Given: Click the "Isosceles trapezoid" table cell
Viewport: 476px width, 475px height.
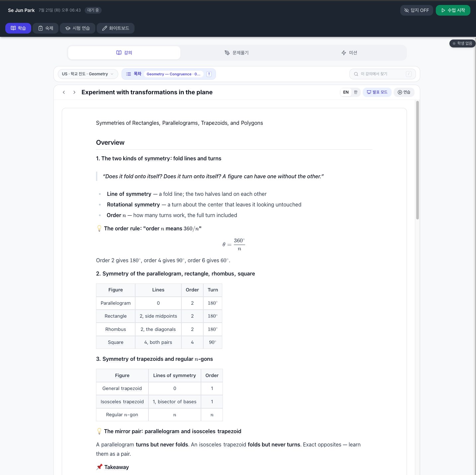Looking at the screenshot, I should point(122,402).
